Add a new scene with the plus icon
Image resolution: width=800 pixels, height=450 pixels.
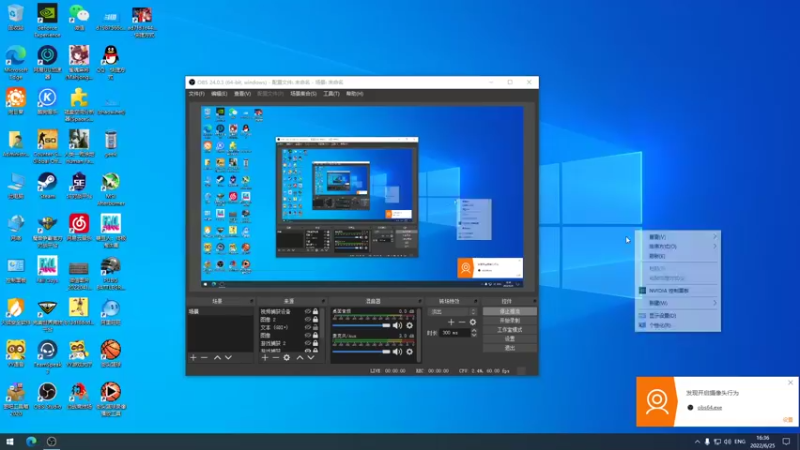(x=193, y=358)
